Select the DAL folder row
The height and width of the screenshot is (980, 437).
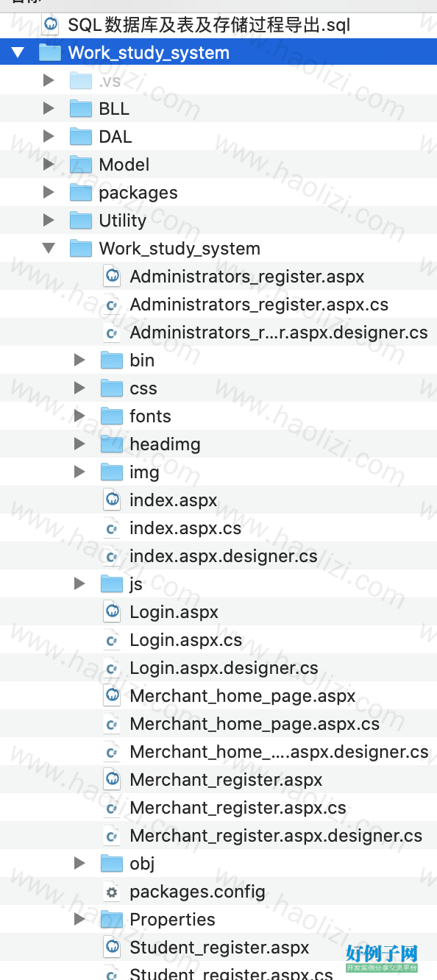pyautogui.click(x=218, y=136)
